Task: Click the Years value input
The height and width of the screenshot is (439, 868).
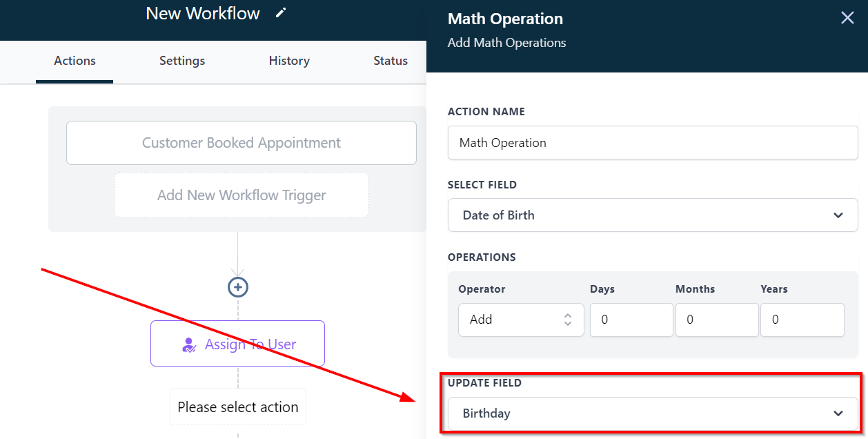Action: [802, 320]
